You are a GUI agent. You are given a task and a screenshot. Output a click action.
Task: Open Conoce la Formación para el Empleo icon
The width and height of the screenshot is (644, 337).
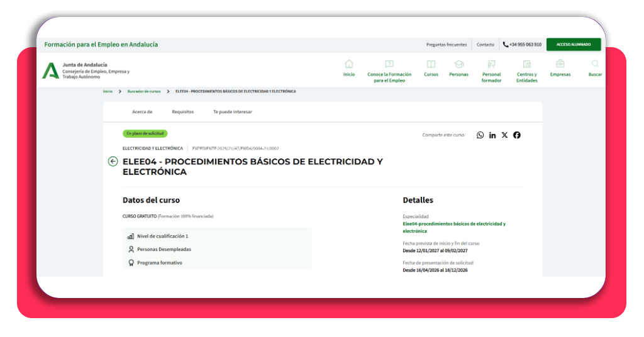point(389,64)
